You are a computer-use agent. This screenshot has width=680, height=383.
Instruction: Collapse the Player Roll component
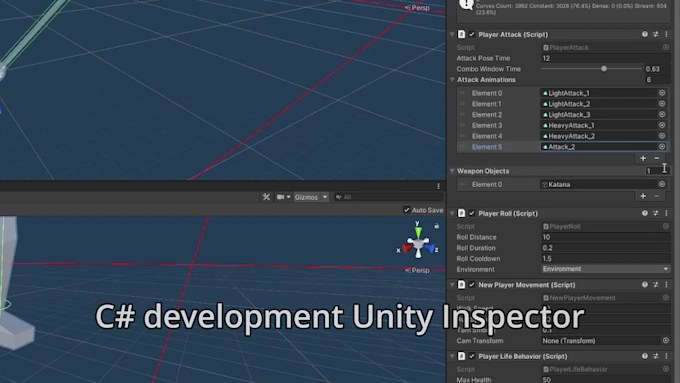click(452, 213)
